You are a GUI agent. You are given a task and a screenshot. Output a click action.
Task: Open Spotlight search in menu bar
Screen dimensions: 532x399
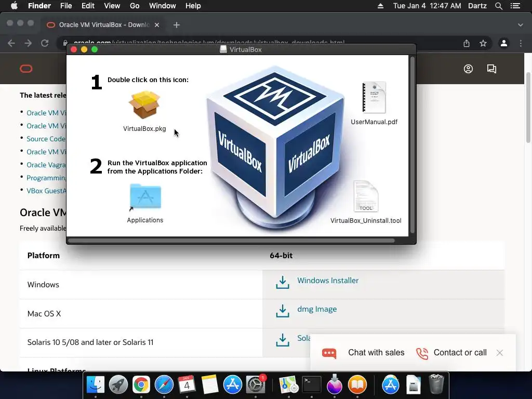[x=499, y=6]
